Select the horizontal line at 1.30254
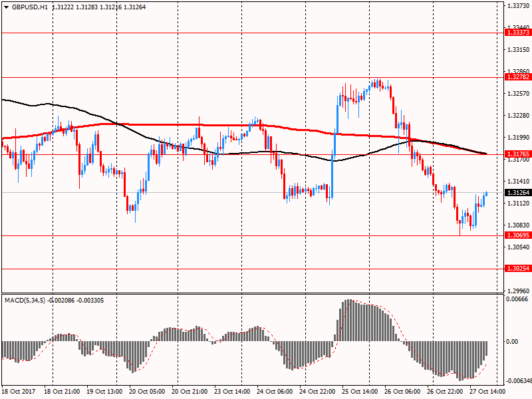 coord(253,269)
